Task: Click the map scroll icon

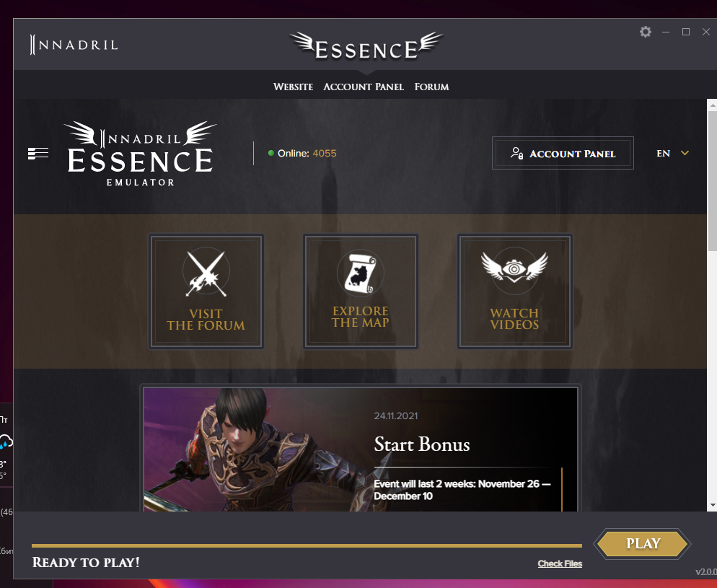Action: point(361,273)
